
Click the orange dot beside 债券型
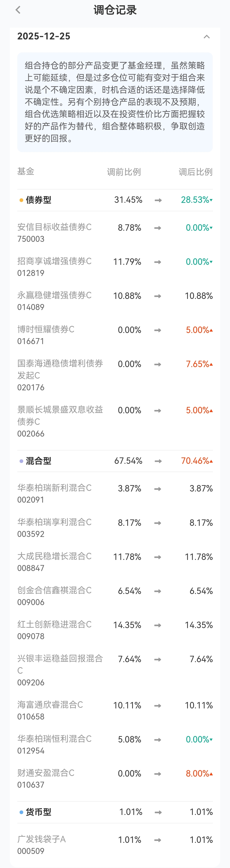pyautogui.click(x=21, y=200)
